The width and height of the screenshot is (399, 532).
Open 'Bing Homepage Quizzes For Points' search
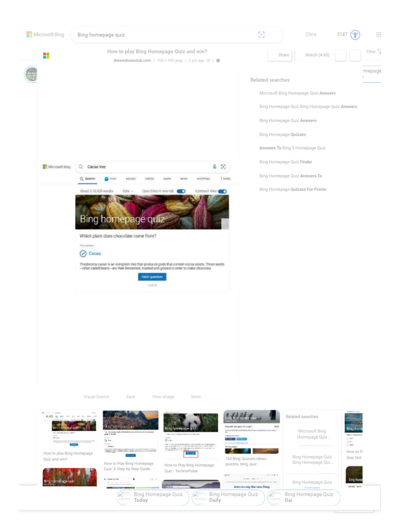pos(293,189)
